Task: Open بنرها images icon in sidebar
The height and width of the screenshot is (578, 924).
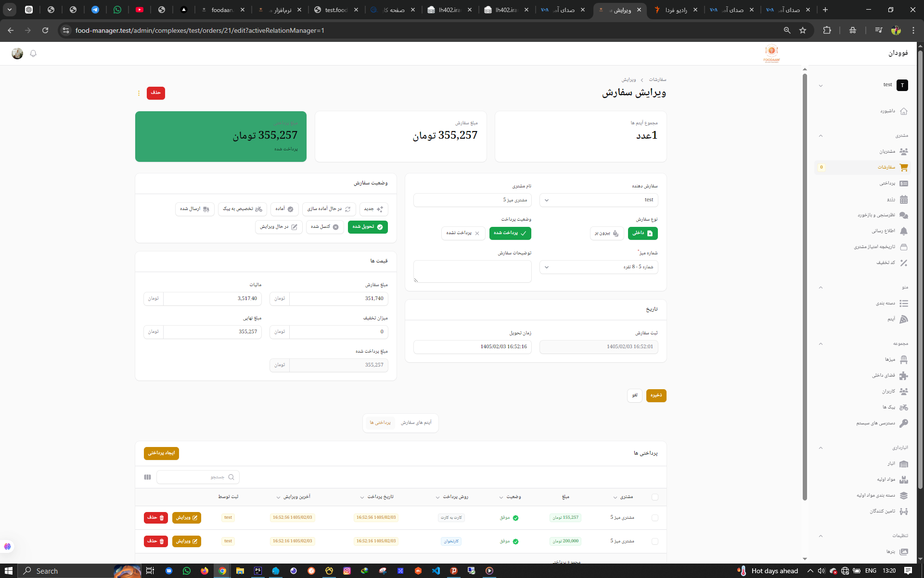Action: pyautogui.click(x=904, y=552)
